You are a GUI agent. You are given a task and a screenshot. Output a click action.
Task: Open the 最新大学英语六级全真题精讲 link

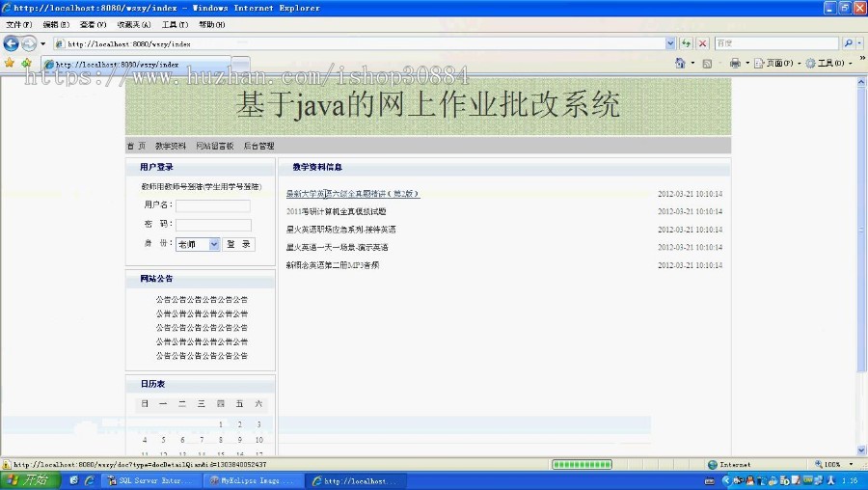point(353,194)
